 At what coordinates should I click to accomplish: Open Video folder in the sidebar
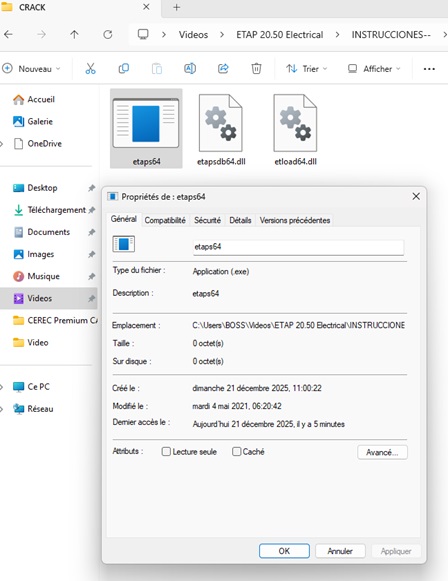(30, 342)
